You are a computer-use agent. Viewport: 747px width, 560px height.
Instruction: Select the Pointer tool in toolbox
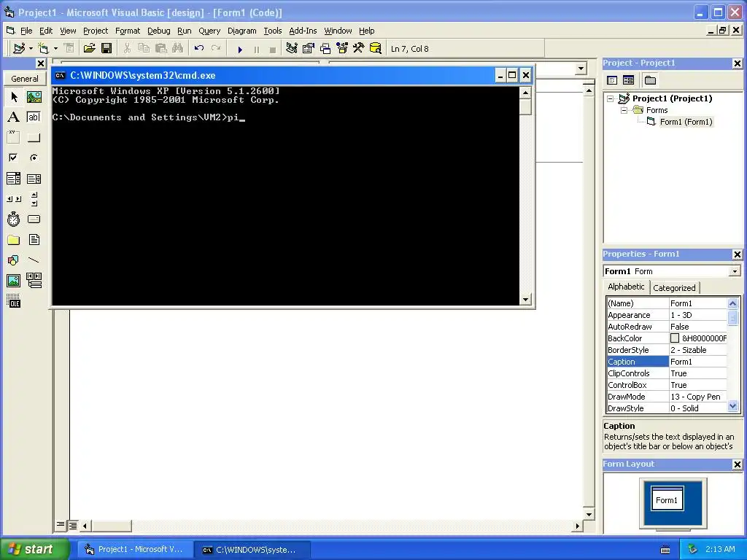pos(14,97)
